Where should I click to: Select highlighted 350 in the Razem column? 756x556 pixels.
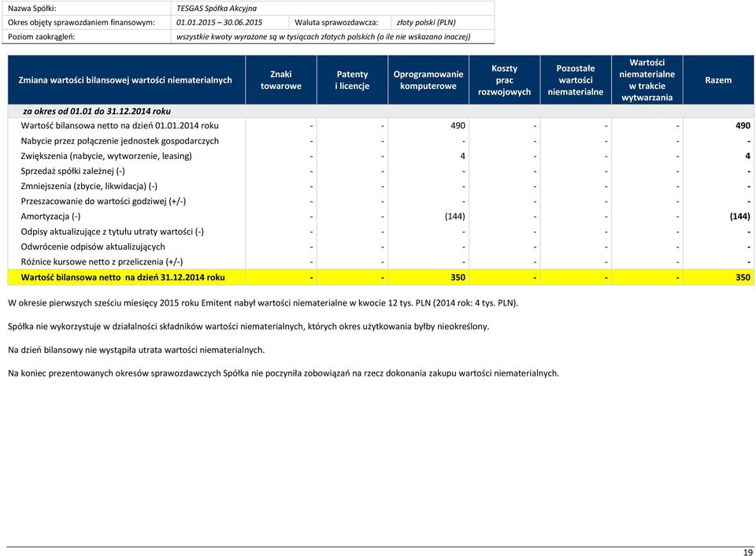[x=743, y=277]
